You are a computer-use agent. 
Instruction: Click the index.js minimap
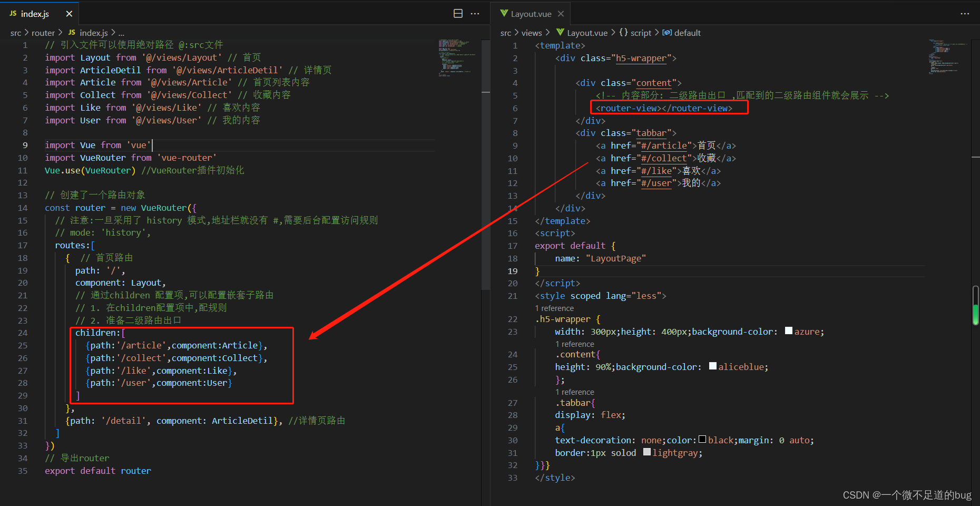pos(457,58)
